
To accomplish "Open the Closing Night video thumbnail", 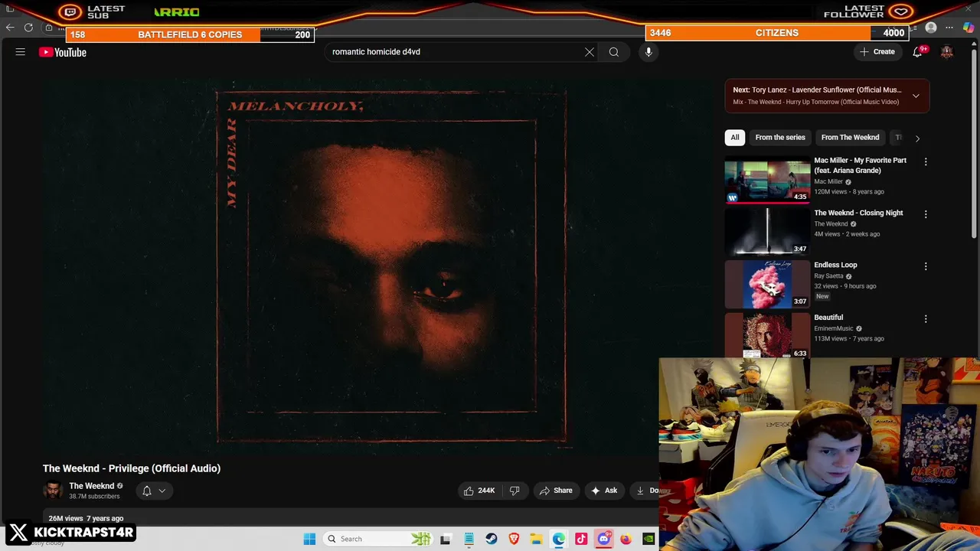I will (x=767, y=232).
